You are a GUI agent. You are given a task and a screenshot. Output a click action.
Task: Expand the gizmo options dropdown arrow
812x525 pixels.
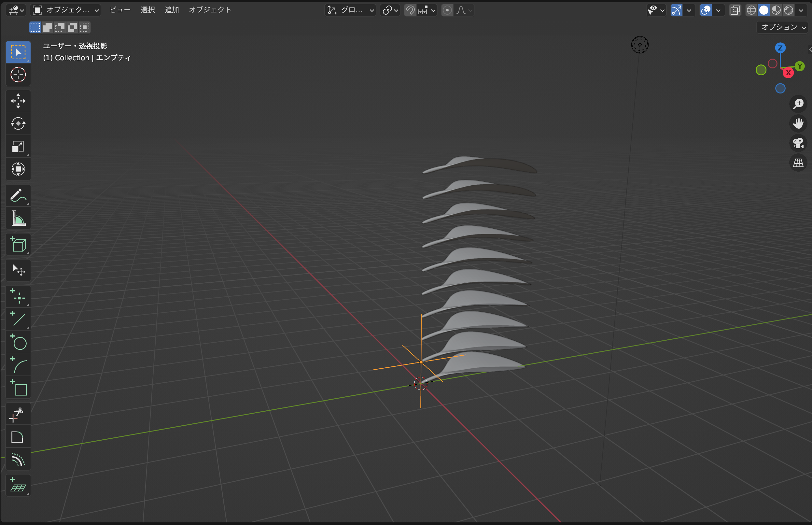(689, 10)
